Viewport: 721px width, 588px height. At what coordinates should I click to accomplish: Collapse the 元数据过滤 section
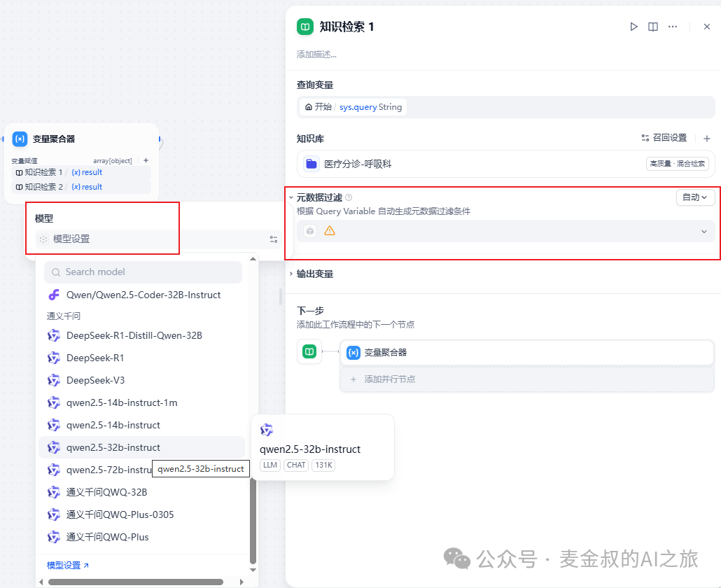[291, 197]
